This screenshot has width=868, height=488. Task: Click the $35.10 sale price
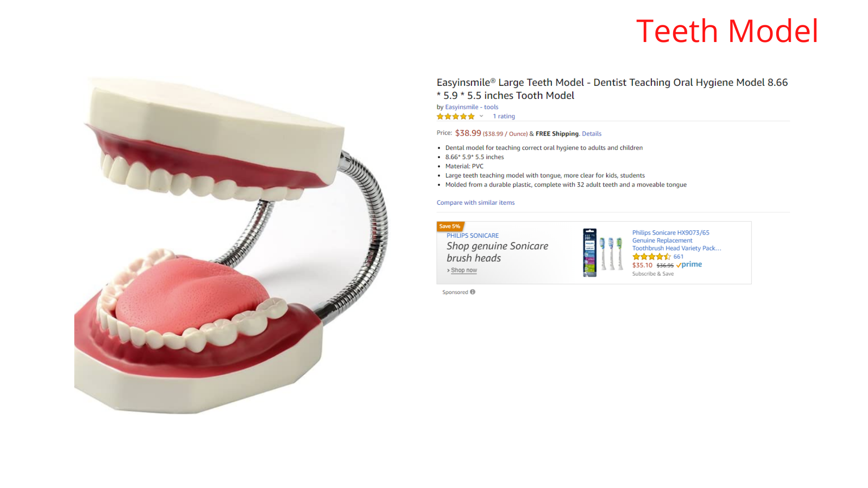(642, 265)
